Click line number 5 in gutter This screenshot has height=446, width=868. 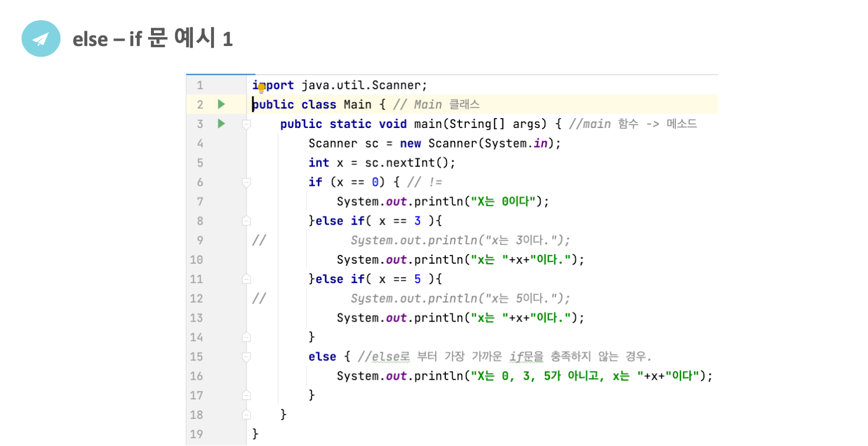(200, 163)
